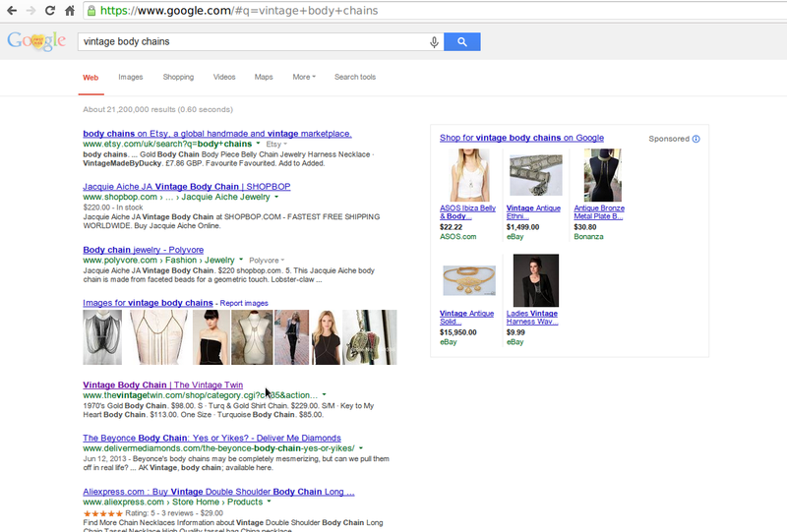This screenshot has height=532, width=787.
Task: Open the Sponsored info icon
Action: pyautogui.click(x=696, y=139)
